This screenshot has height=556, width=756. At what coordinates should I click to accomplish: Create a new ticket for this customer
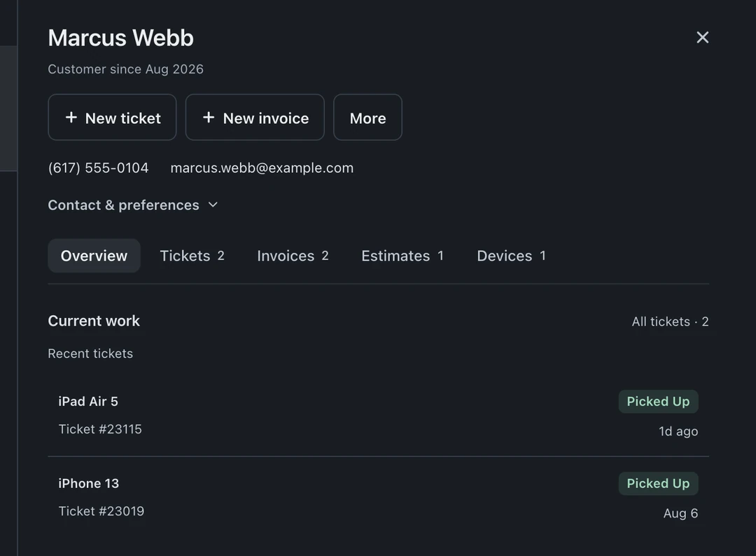pos(112,117)
